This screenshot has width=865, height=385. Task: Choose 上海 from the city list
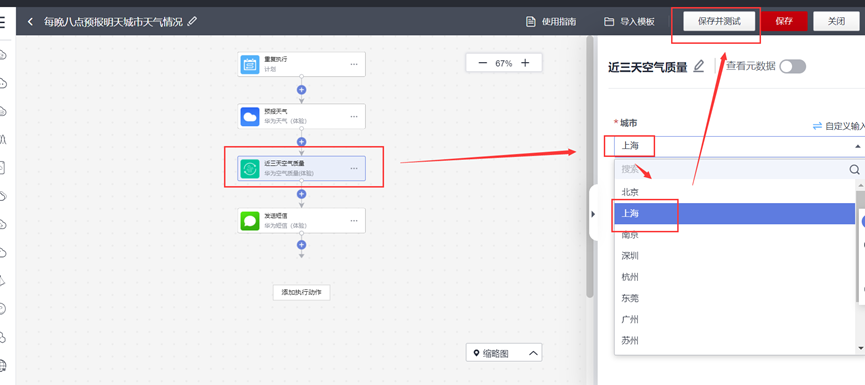pyautogui.click(x=735, y=213)
